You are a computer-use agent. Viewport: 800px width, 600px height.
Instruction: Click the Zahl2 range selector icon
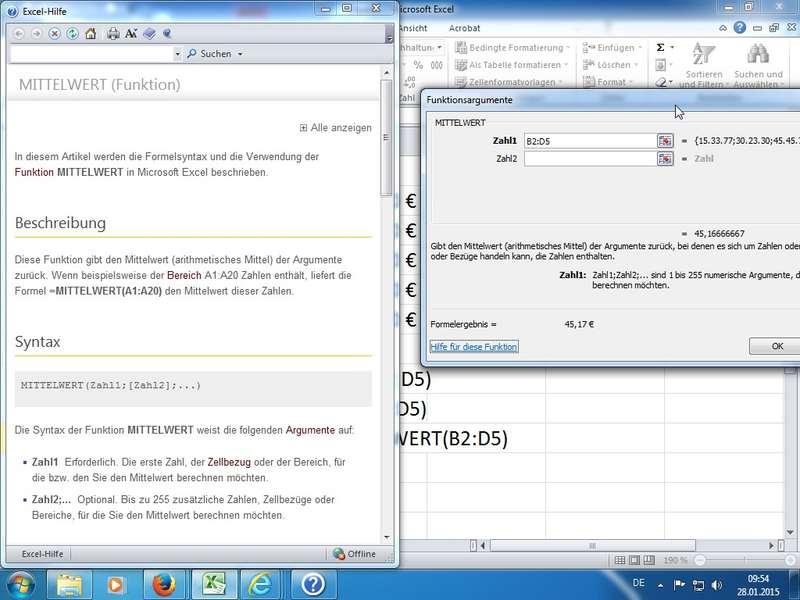[665, 158]
